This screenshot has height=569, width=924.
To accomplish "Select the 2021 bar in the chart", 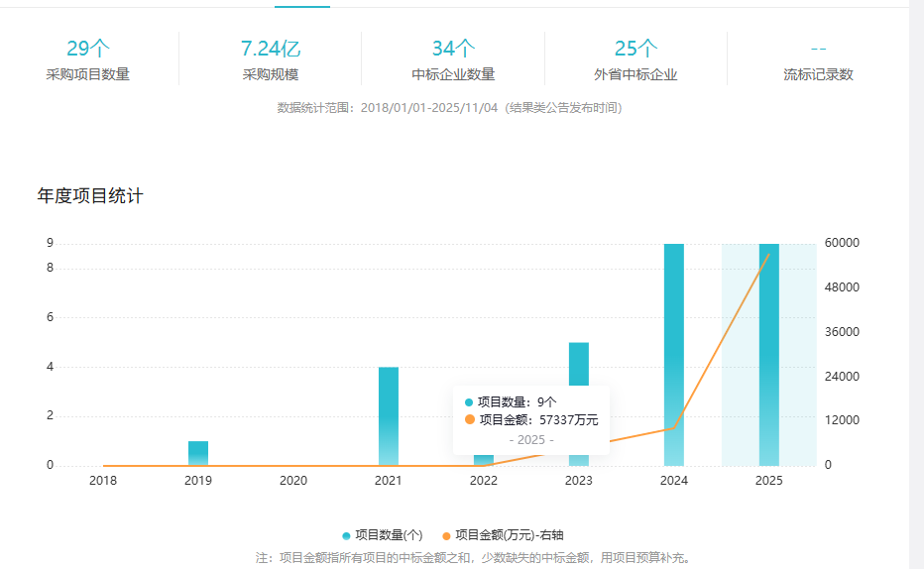I will (389, 416).
